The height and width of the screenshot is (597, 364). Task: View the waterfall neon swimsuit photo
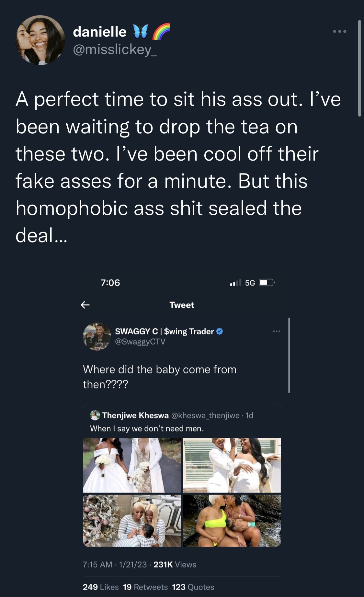point(232,521)
